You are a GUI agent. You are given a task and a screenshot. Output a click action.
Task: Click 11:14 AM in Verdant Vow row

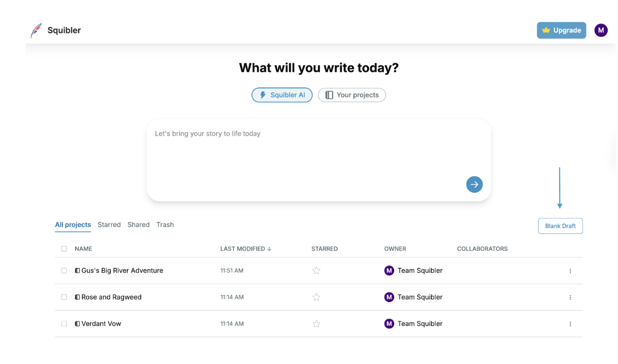pyautogui.click(x=232, y=323)
